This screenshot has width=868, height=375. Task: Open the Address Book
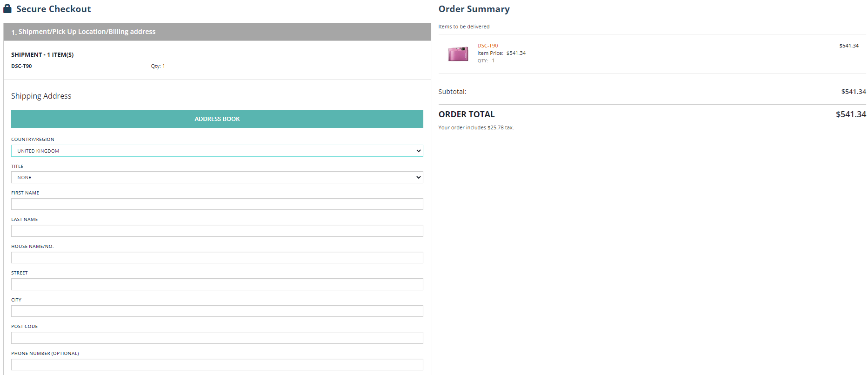pyautogui.click(x=217, y=119)
